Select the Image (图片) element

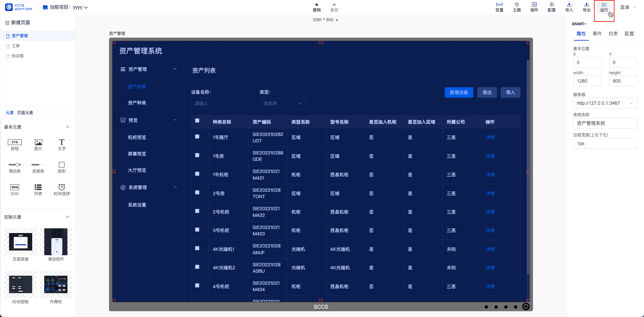[x=38, y=145]
